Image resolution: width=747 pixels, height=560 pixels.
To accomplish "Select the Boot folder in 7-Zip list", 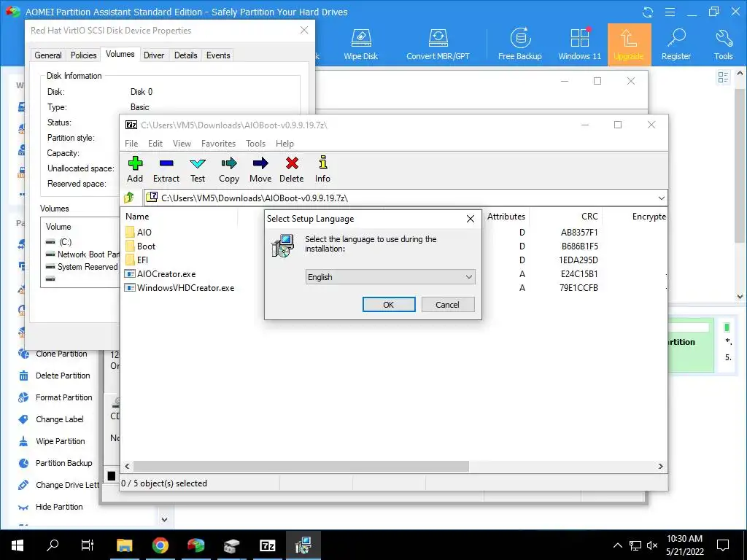I will [141, 246].
